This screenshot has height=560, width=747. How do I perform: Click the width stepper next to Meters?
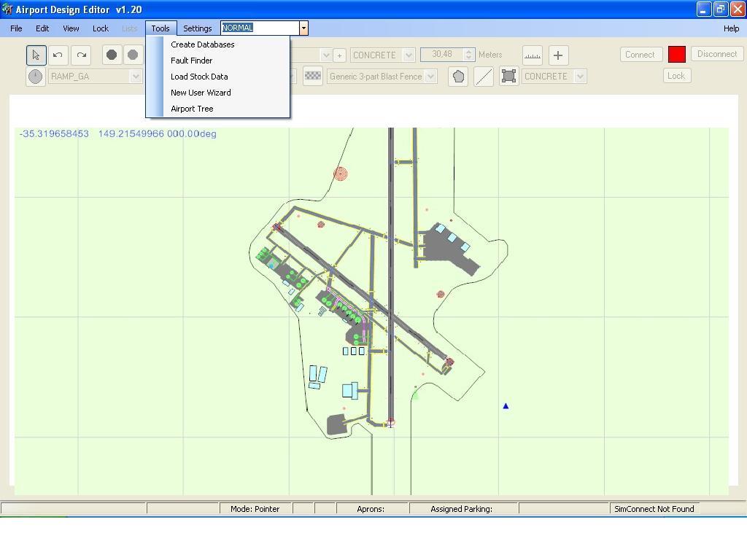point(469,55)
